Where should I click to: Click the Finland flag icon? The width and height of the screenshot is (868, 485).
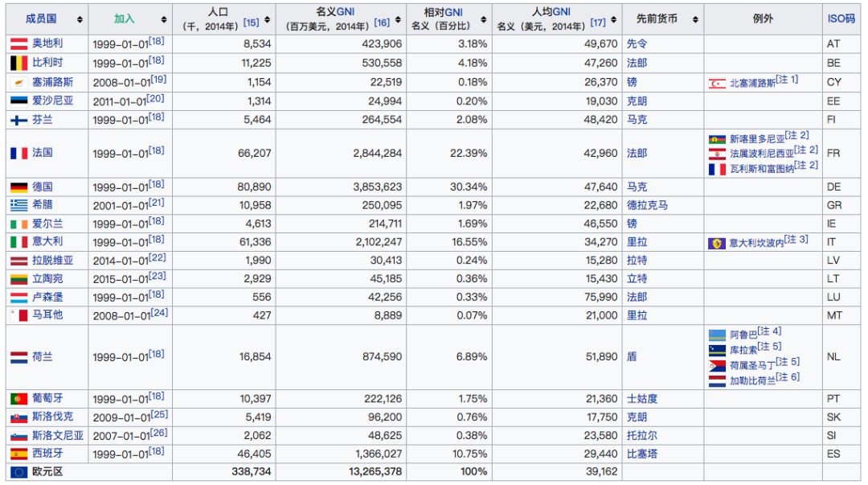pos(18,120)
